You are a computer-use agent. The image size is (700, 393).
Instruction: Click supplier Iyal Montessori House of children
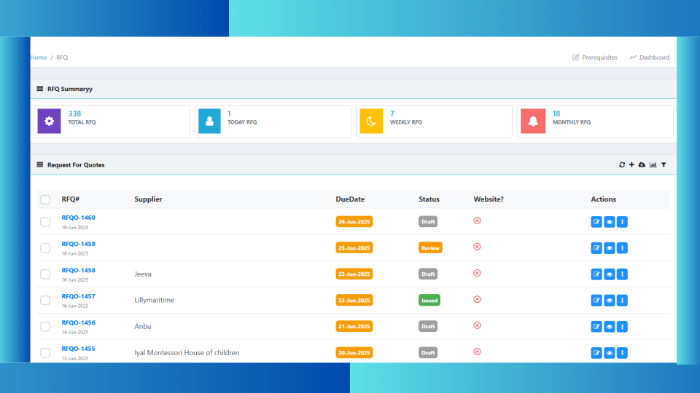click(187, 352)
